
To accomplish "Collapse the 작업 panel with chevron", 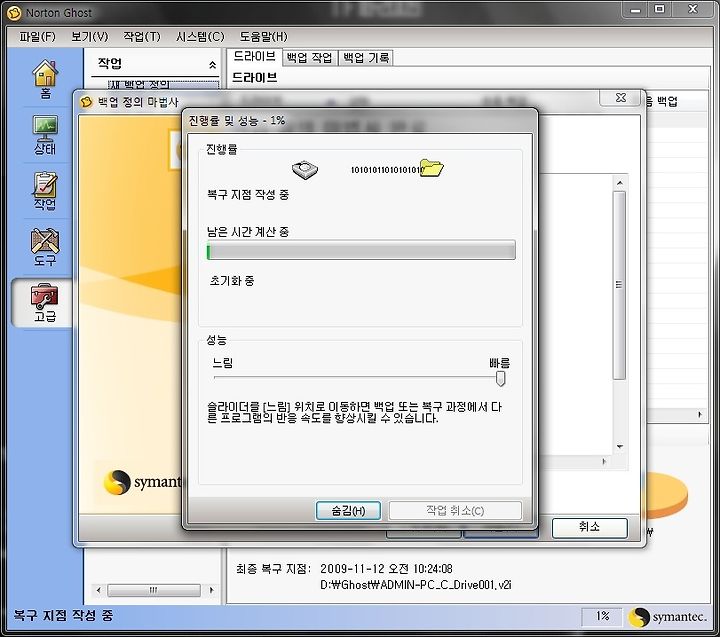I will (x=212, y=65).
